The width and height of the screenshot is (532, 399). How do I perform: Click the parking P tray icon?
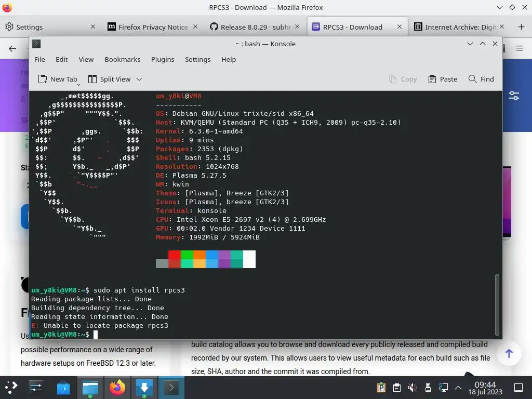point(381,388)
